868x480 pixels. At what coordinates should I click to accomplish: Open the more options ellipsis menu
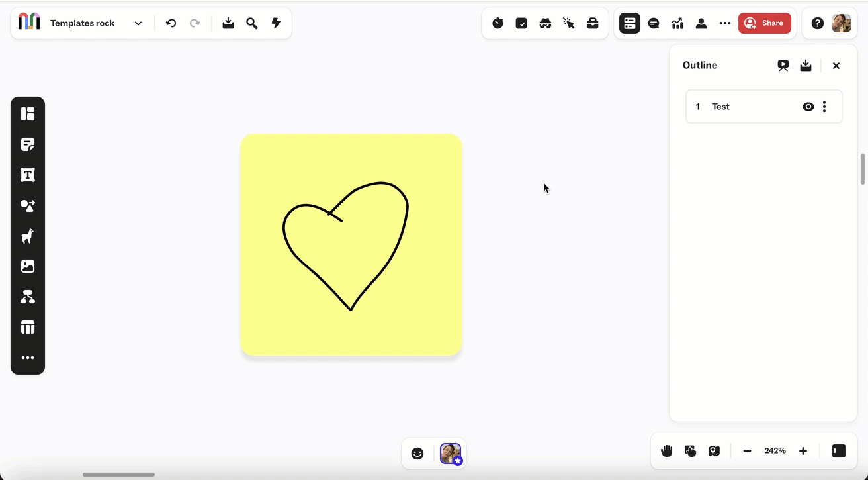pos(724,23)
